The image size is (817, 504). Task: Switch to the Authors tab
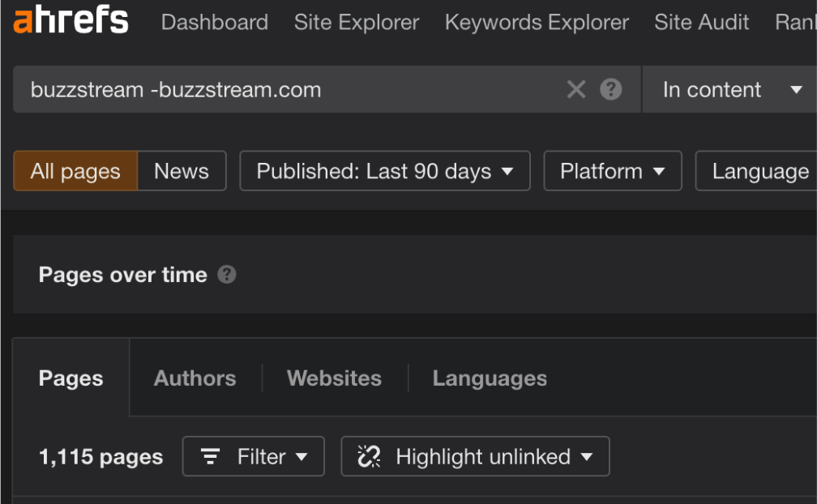[x=195, y=378]
